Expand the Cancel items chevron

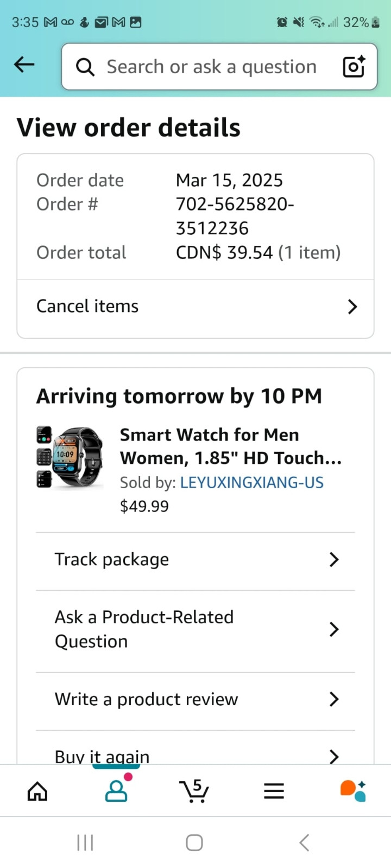pyautogui.click(x=352, y=307)
